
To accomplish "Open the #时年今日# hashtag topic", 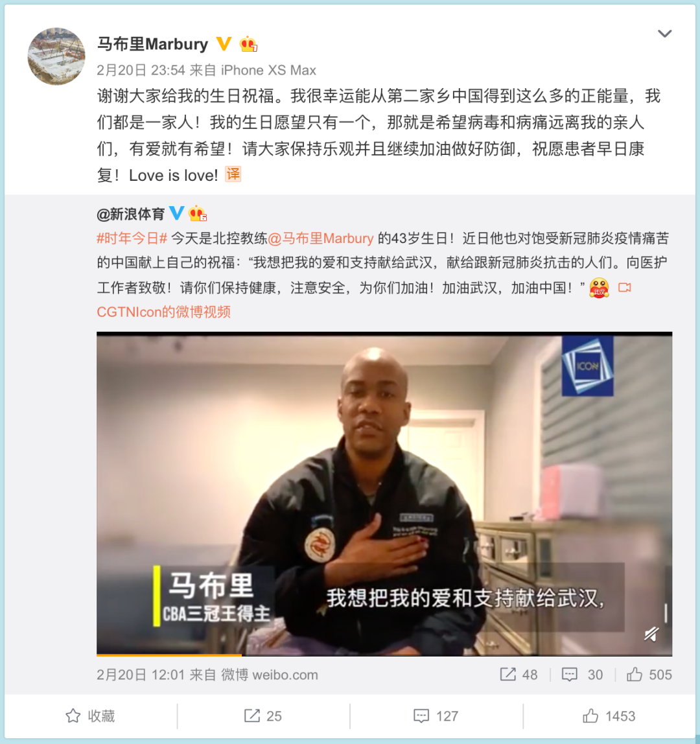I will tap(132, 238).
